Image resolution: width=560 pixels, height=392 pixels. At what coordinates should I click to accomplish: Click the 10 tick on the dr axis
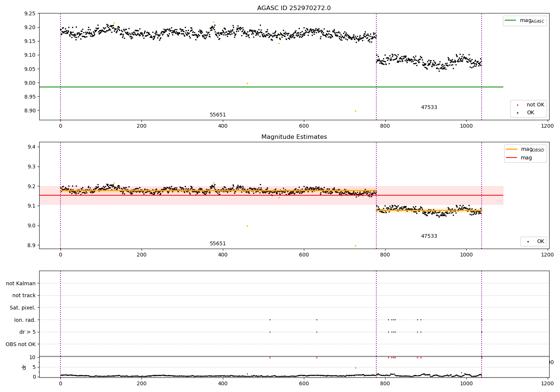pos(32,358)
